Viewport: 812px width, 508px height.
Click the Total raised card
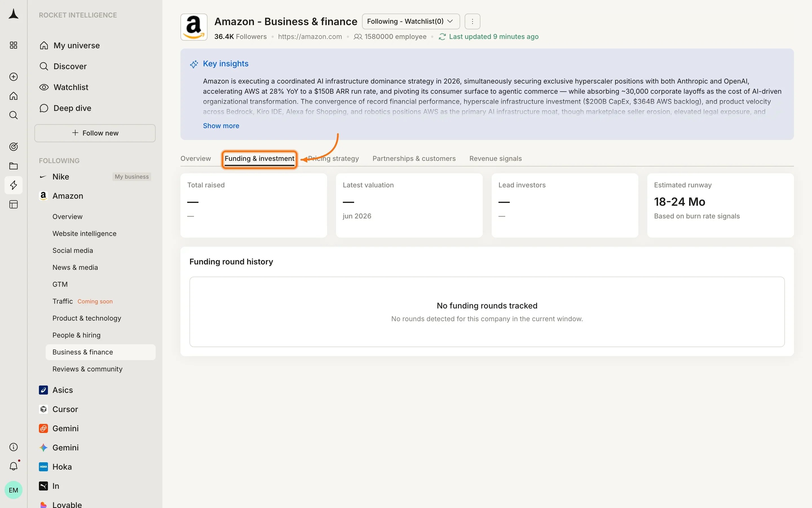(254, 205)
